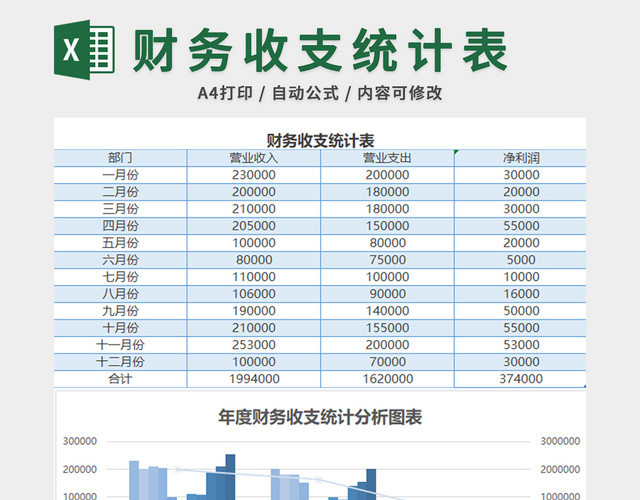Click the 205000 income cell for 四月份
Viewport: 640px width, 500px height.
[253, 226]
